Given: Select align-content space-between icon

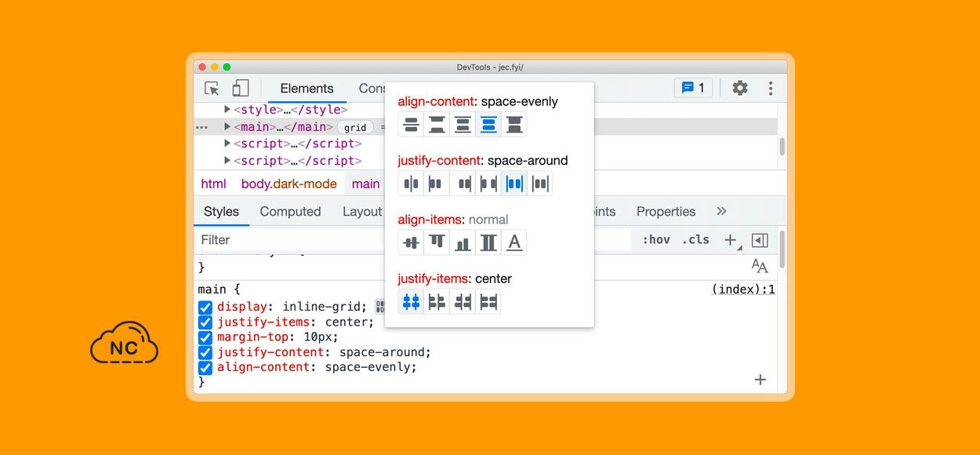Looking at the screenshot, I should (437, 124).
